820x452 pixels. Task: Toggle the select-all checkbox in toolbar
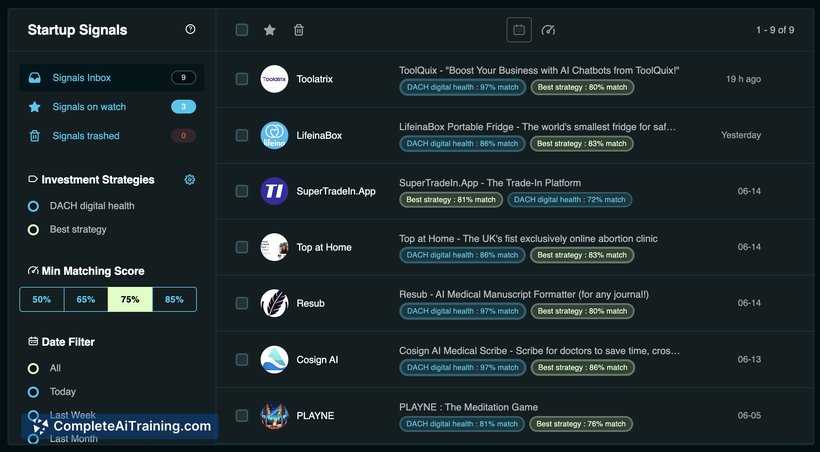point(242,30)
